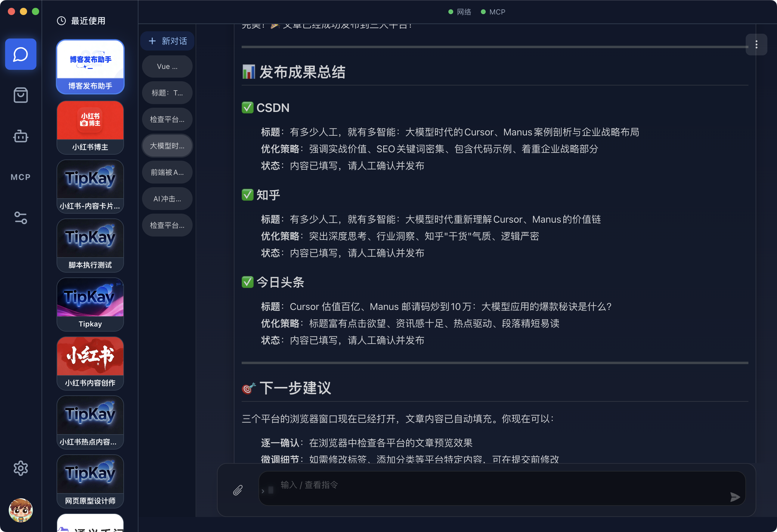Image resolution: width=777 pixels, height=532 pixels.
Task: Open the MCP section in sidebar
Action: [21, 177]
